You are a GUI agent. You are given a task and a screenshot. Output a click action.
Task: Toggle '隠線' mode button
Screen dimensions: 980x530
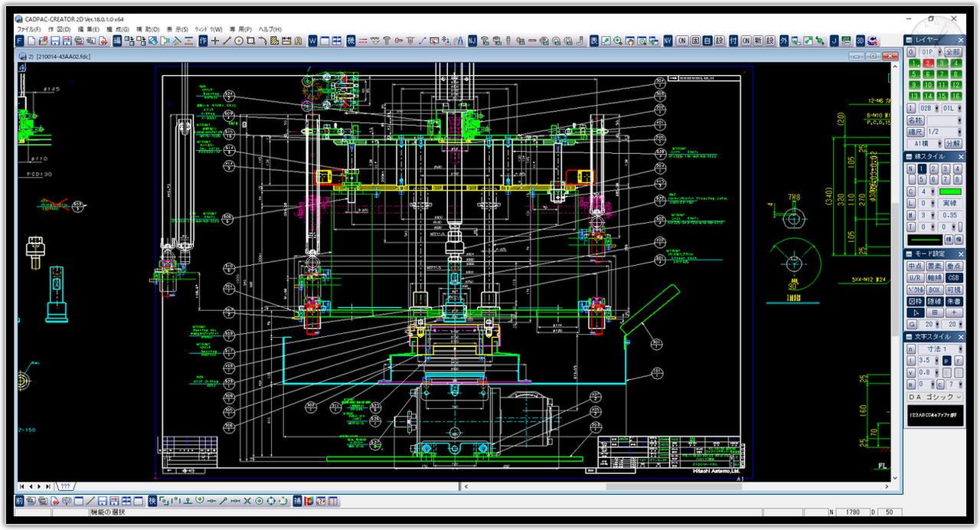coord(934,301)
